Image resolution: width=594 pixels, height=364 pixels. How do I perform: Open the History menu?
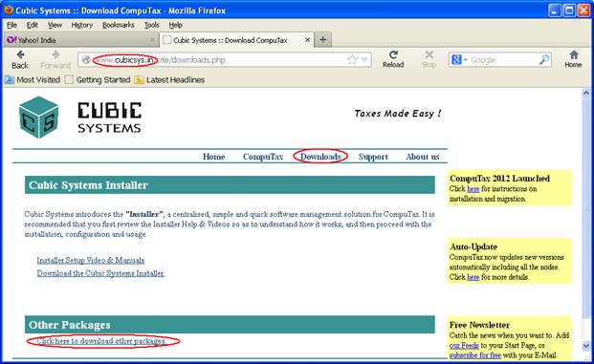82,25
